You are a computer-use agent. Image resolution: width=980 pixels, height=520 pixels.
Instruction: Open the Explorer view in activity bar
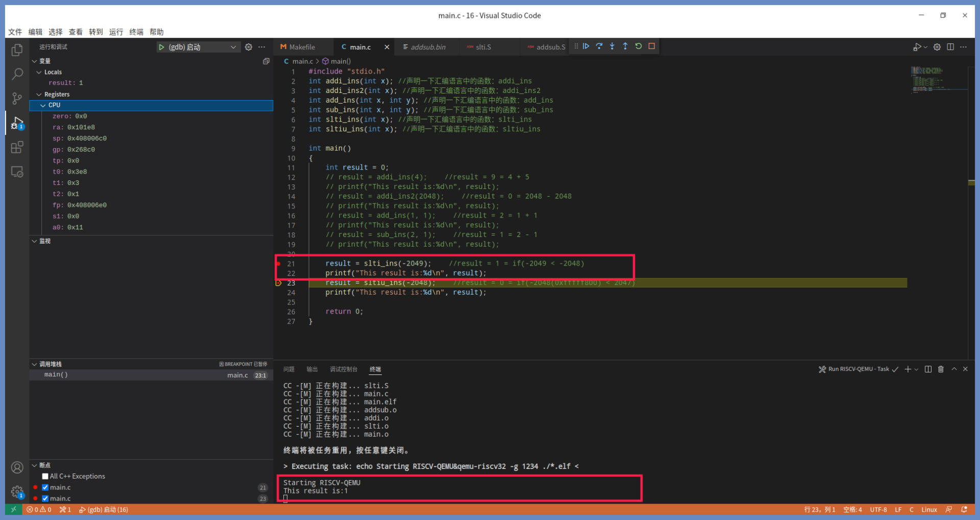pos(17,50)
